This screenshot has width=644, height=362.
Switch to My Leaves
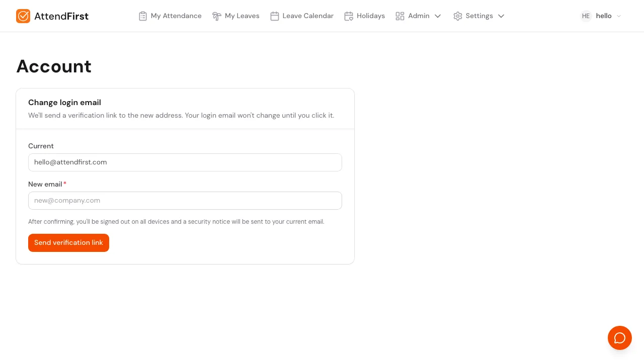click(x=242, y=16)
